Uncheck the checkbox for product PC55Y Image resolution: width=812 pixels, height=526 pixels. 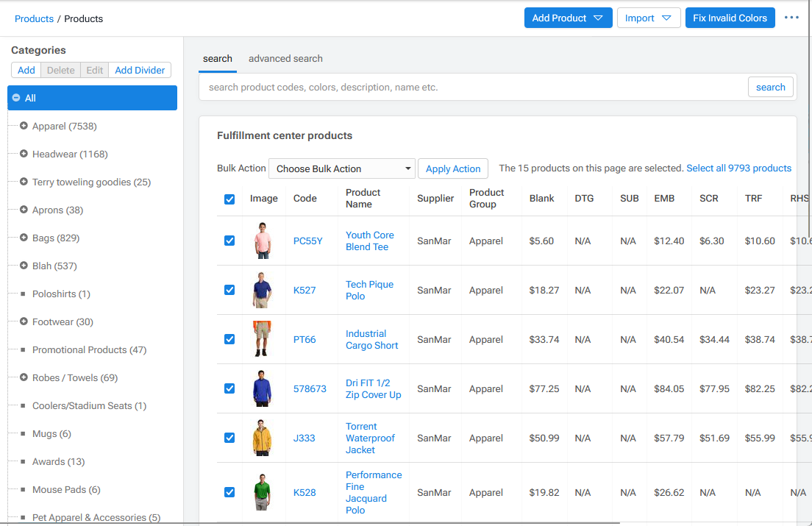click(x=229, y=241)
